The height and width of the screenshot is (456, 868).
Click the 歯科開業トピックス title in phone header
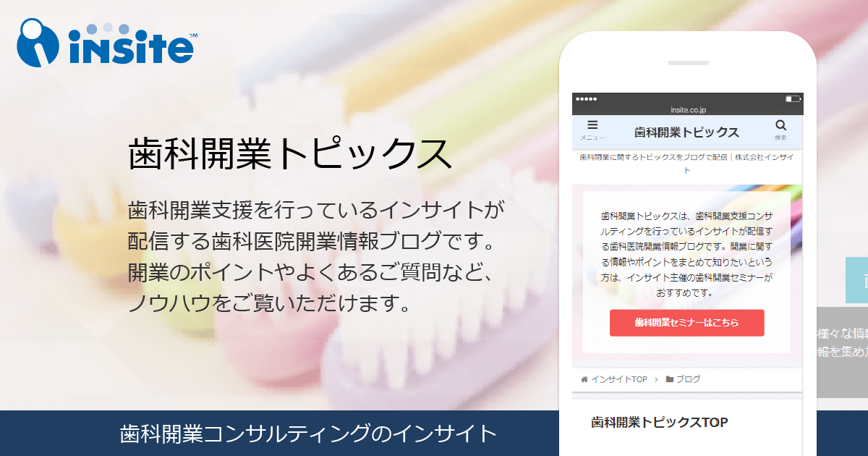click(686, 132)
